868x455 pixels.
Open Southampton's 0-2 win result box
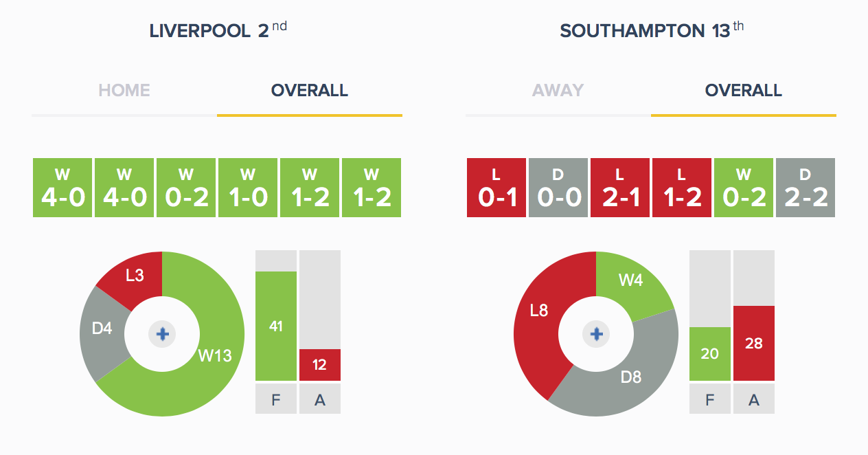pos(744,188)
